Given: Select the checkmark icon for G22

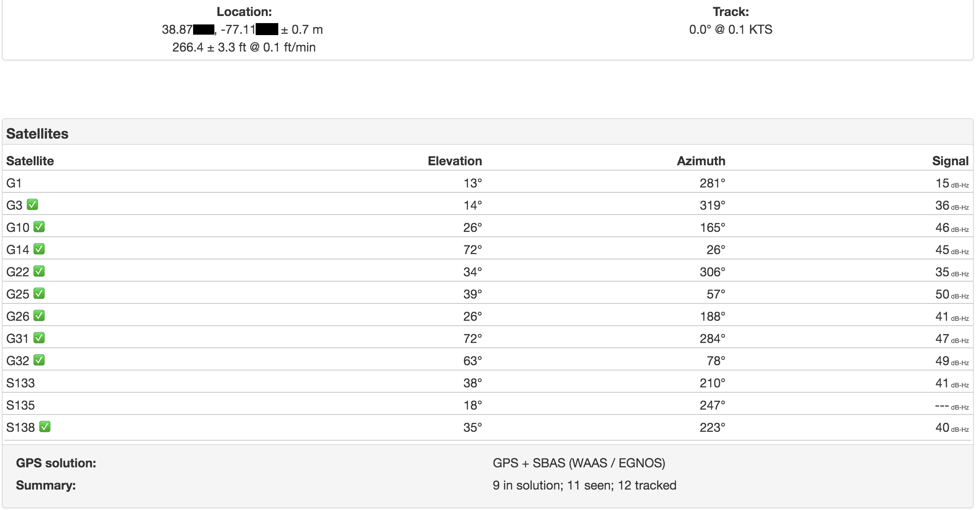Looking at the screenshot, I should [39, 271].
